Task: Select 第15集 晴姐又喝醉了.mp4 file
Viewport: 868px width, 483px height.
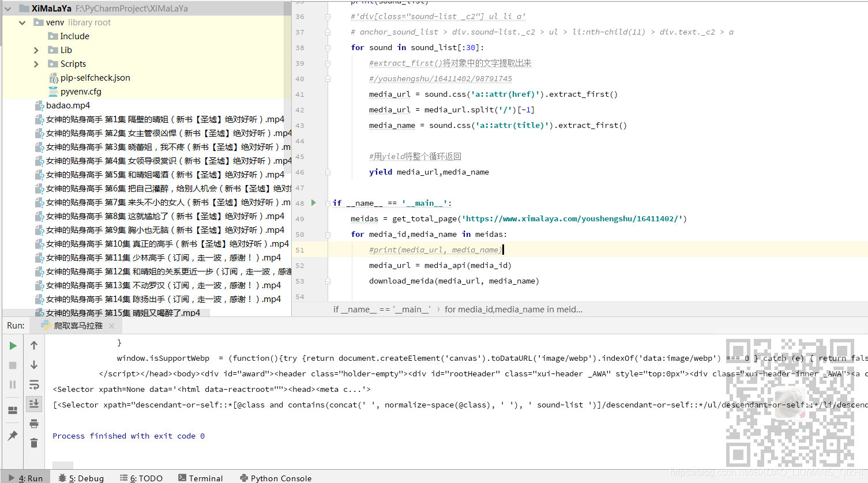Action: coord(123,312)
